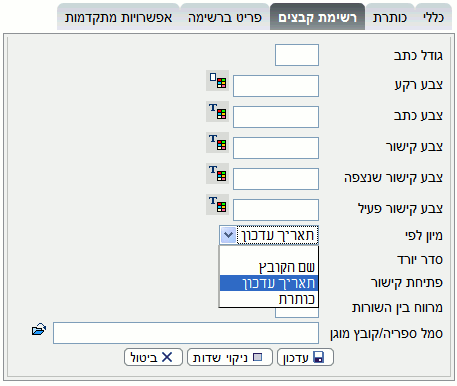Pick highlighted תאריך עדכון option in list
Image resolution: width=457 pixels, height=386 pixels.
tap(269, 283)
